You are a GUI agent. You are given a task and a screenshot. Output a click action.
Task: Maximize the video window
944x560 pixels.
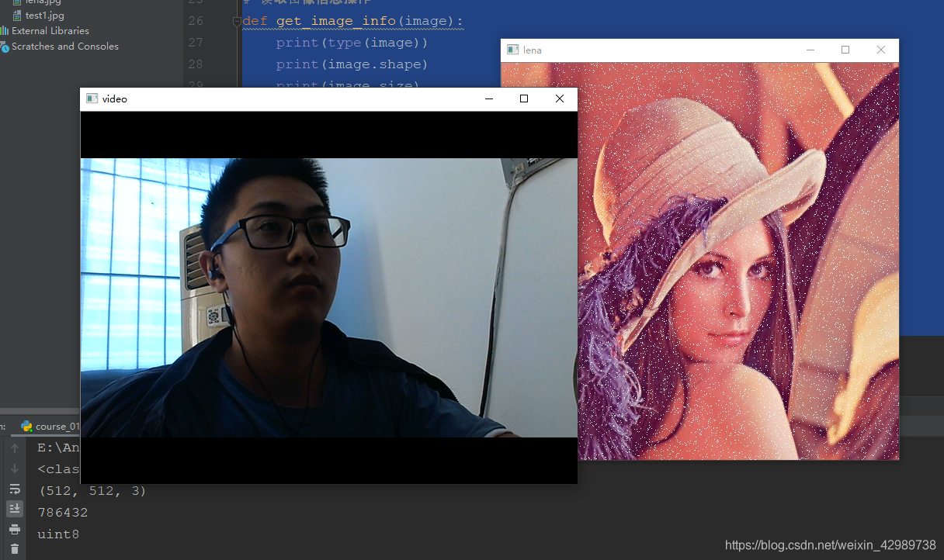coord(524,99)
